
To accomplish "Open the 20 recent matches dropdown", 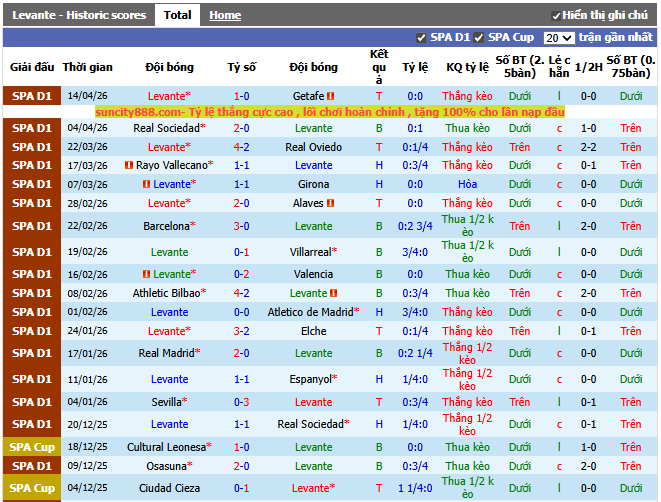I will click(x=558, y=38).
